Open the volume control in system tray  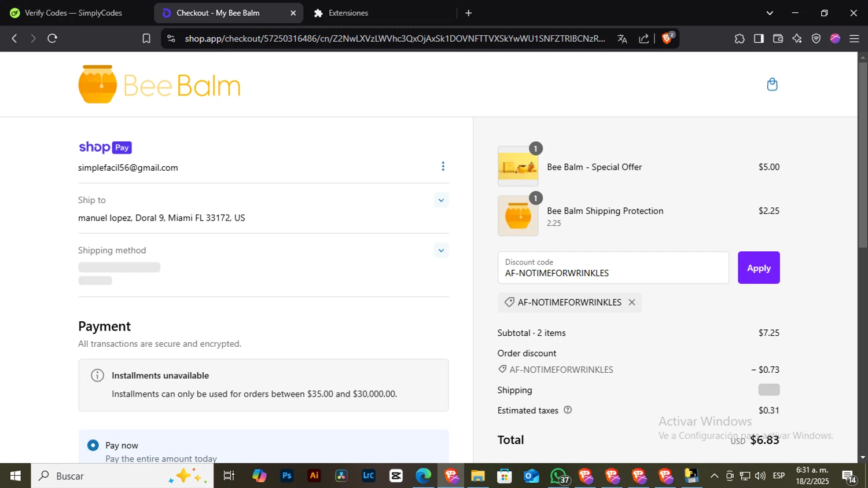[x=760, y=476]
